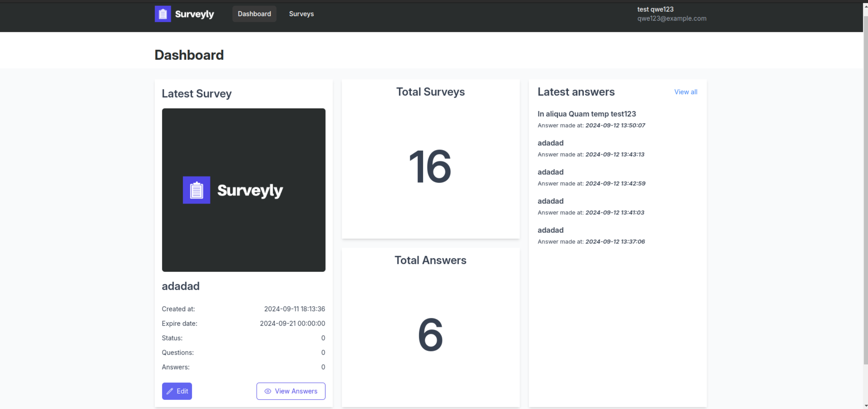Click the Surveyly brand name in header
This screenshot has width=868, height=409.
[x=194, y=14]
